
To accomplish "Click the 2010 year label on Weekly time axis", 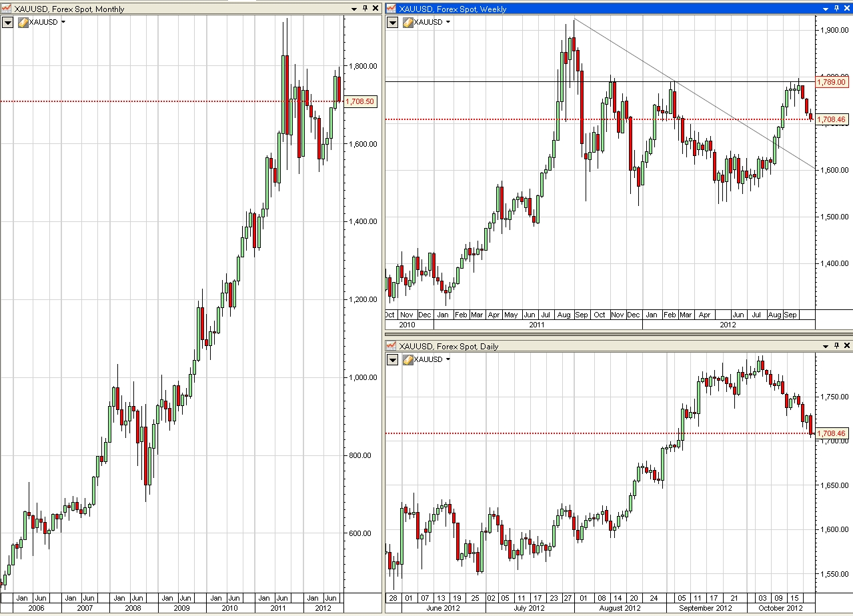I will (407, 325).
